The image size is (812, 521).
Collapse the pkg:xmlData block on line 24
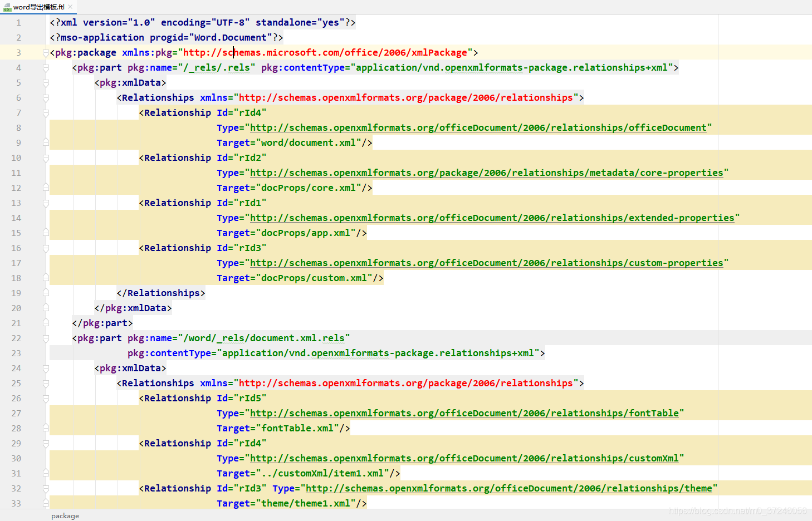(46, 368)
